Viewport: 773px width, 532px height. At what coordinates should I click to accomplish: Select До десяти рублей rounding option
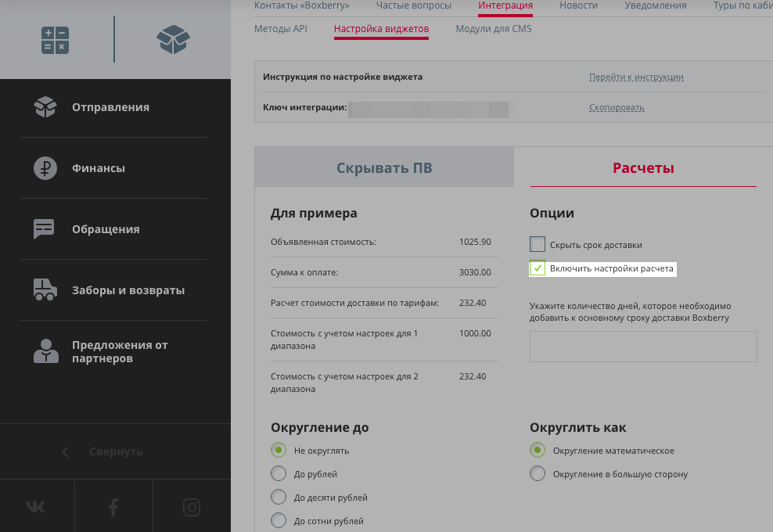279,497
